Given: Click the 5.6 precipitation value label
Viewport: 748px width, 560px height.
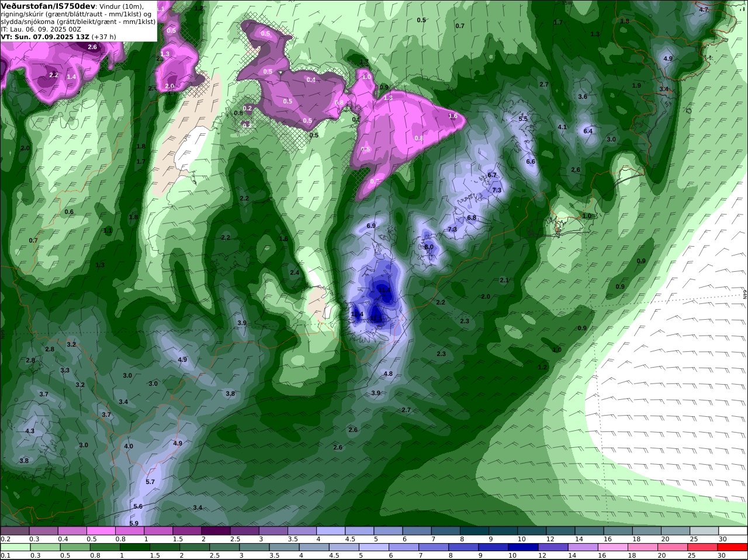Looking at the screenshot, I should (138, 507).
